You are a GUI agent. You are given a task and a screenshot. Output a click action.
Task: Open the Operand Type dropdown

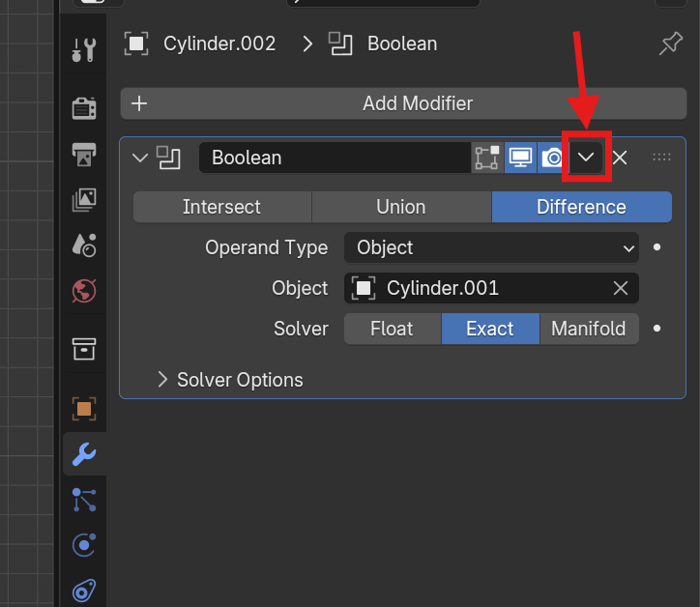point(491,247)
